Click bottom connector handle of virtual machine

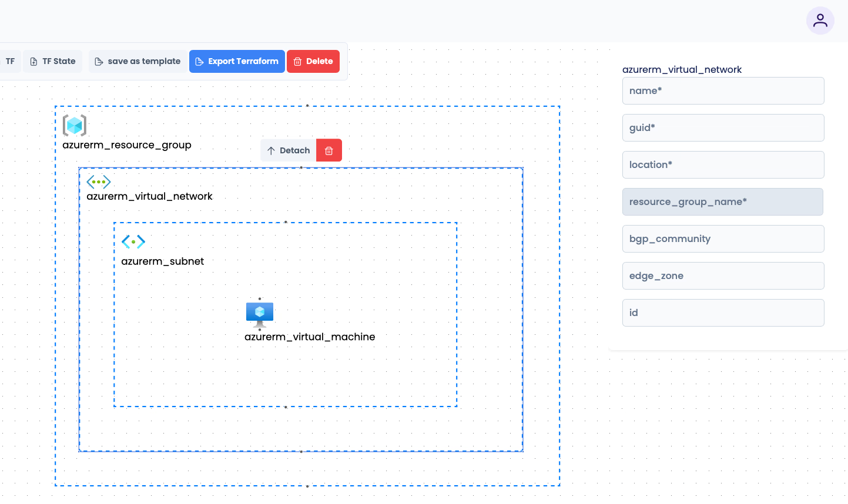(x=260, y=330)
